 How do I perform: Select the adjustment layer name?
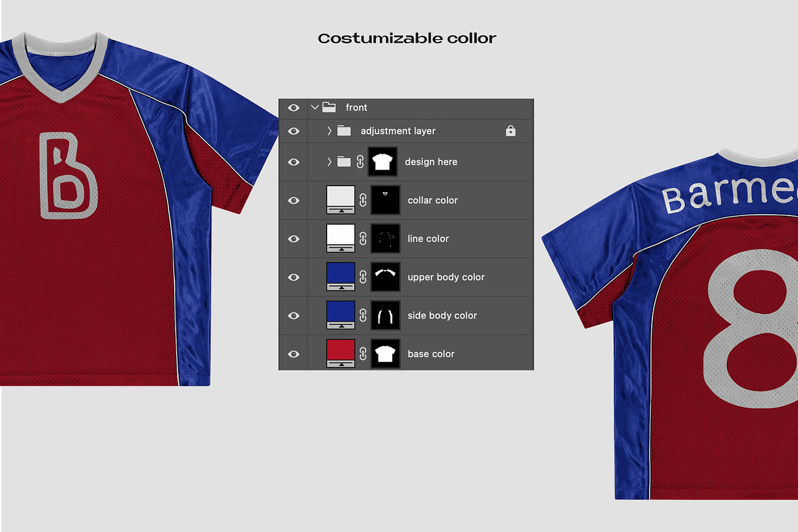point(398,132)
